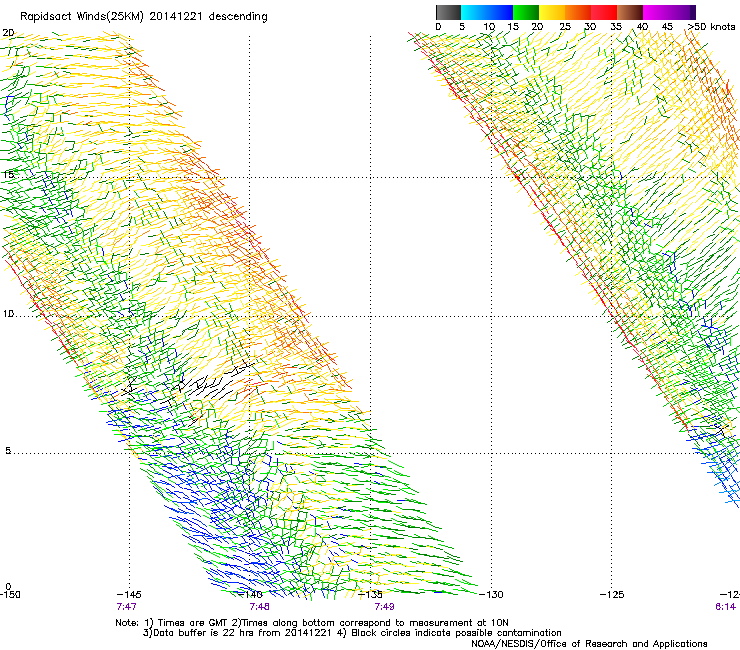
Task: Click the longitude '-150' axis label
Action: coord(10,595)
